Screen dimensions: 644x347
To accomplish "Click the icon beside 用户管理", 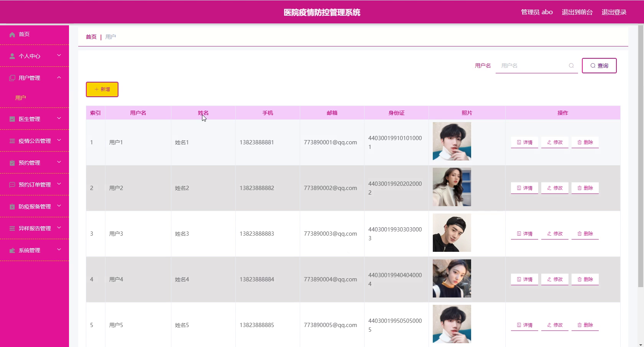I will pos(12,78).
